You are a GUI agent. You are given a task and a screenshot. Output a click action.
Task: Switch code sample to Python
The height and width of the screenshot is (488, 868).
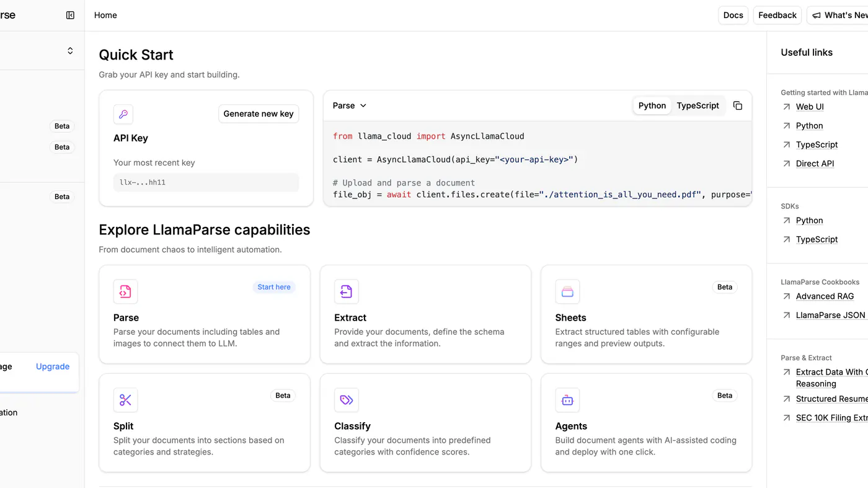(652, 105)
